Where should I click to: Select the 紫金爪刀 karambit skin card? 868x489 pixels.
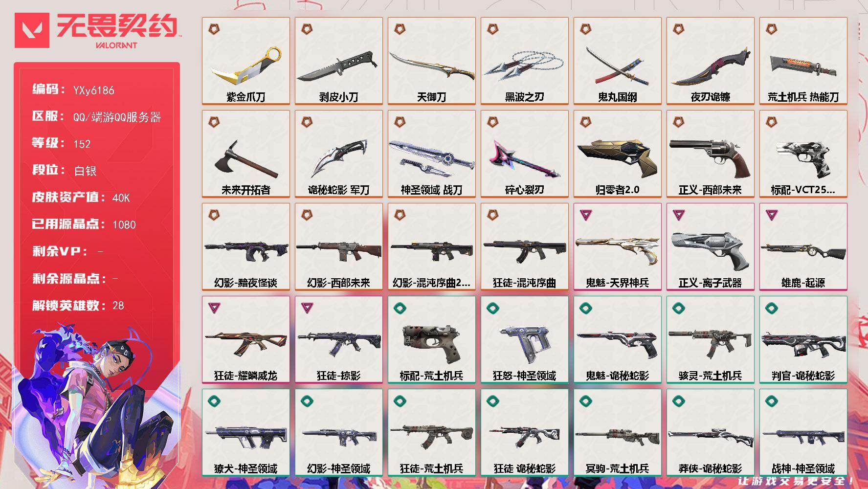tap(246, 61)
